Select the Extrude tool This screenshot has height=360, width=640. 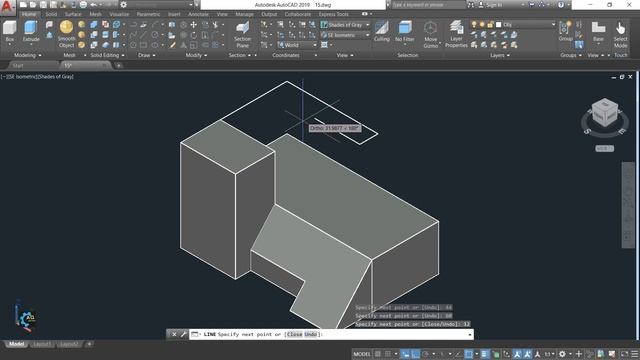coord(31,31)
